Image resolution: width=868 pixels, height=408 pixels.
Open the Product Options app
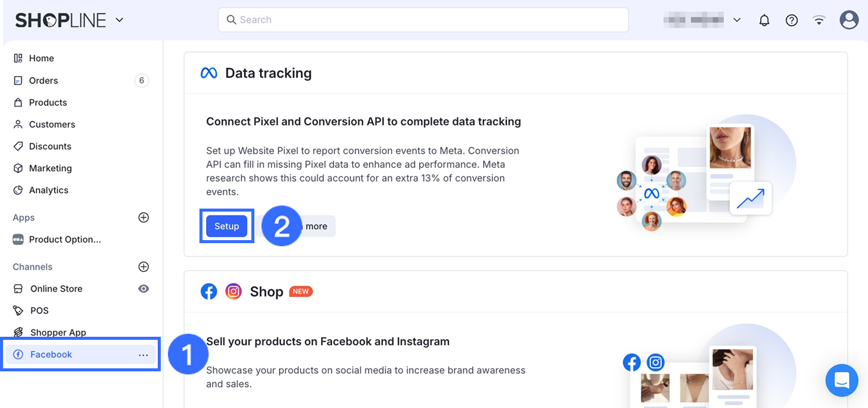point(65,240)
